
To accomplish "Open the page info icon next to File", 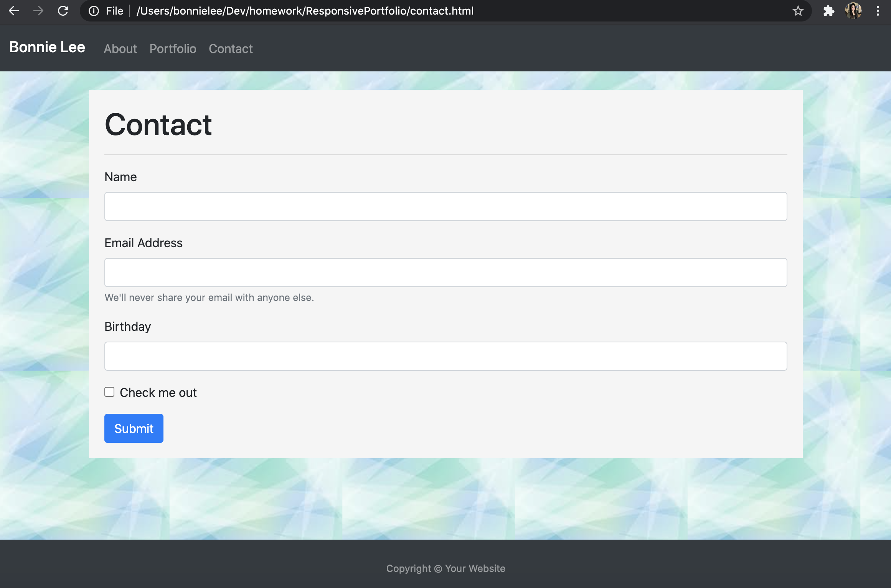I will [x=93, y=11].
